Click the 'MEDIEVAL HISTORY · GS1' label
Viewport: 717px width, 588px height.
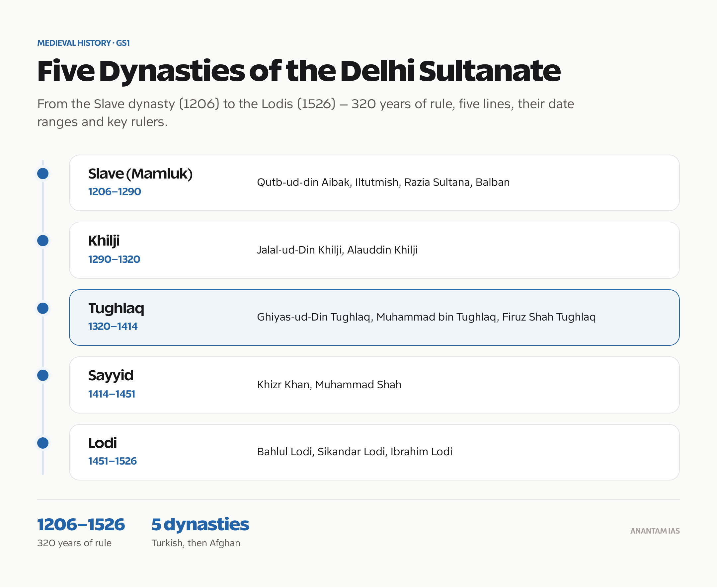point(83,43)
